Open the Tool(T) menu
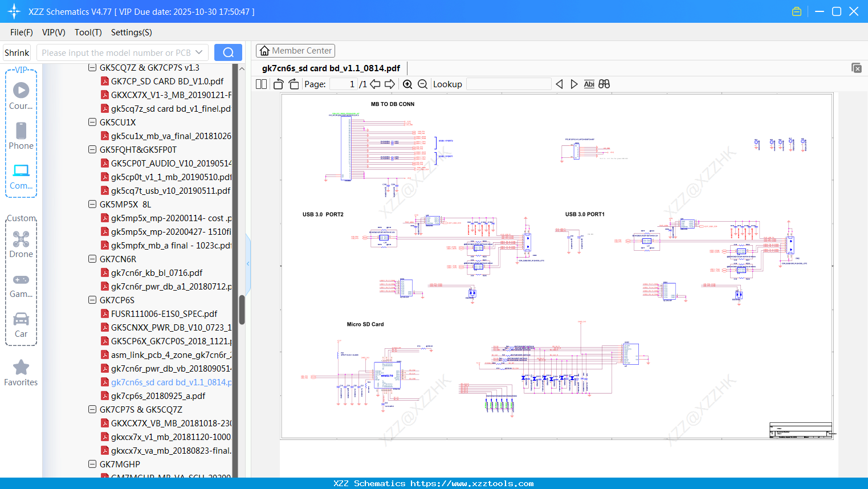868x489 pixels. tap(88, 32)
